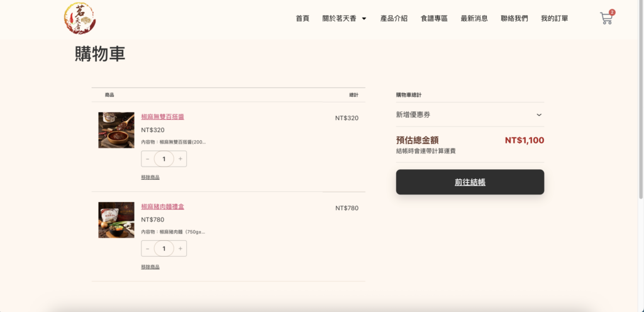Decrease quantity of 椒麻豬肉麵禮盒
The image size is (644, 312).
point(147,248)
